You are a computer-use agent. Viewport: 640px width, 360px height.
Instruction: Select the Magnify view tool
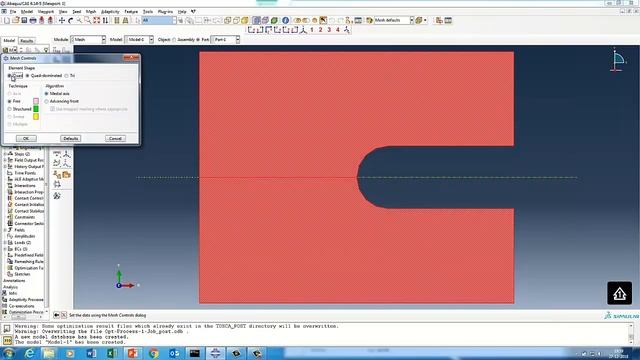[x=79, y=20]
